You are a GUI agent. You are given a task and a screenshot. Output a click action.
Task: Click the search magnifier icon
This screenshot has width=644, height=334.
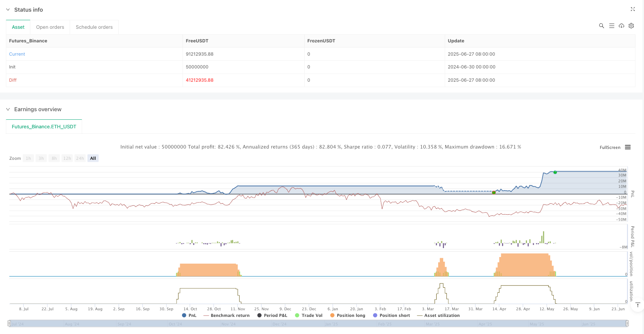601,26
